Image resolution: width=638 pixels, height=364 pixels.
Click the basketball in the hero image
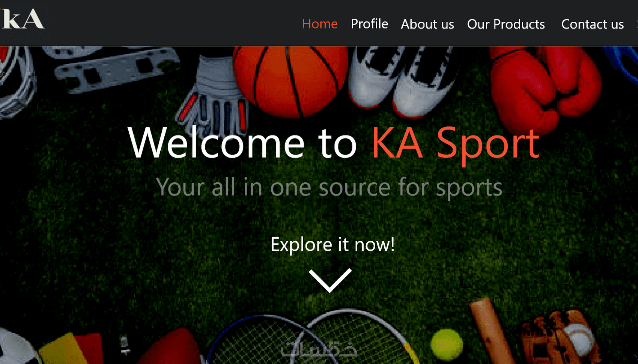(x=290, y=81)
